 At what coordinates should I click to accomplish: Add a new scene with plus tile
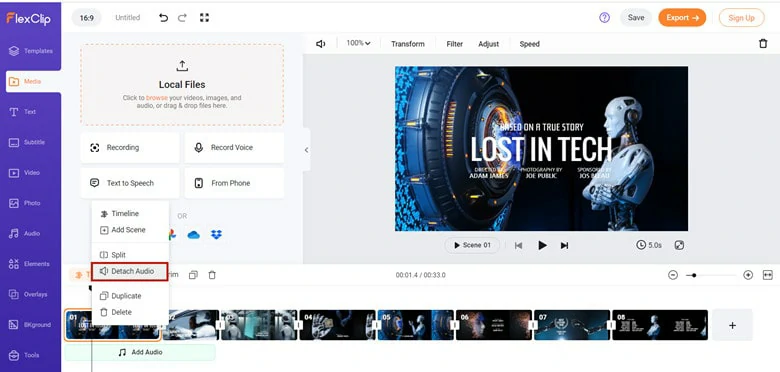(x=732, y=325)
